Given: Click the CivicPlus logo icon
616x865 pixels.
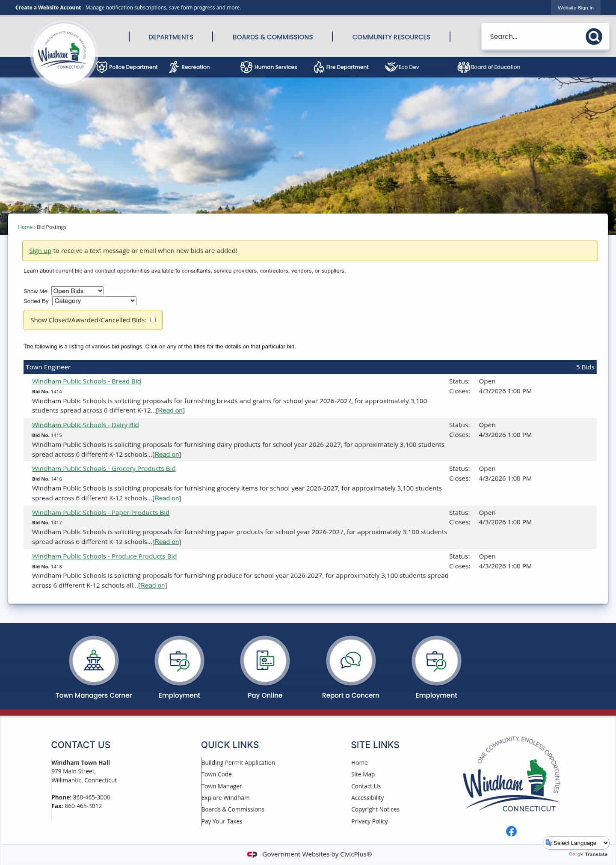Looking at the screenshot, I should pyautogui.click(x=252, y=854).
